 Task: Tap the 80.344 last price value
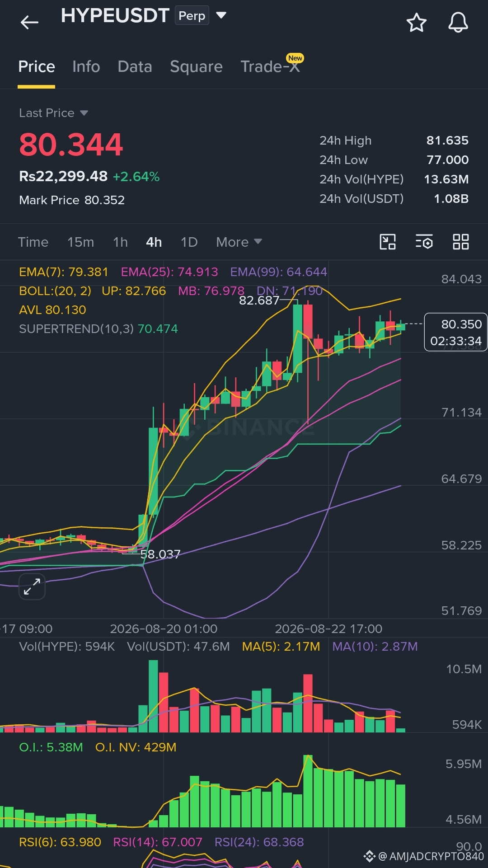71,145
